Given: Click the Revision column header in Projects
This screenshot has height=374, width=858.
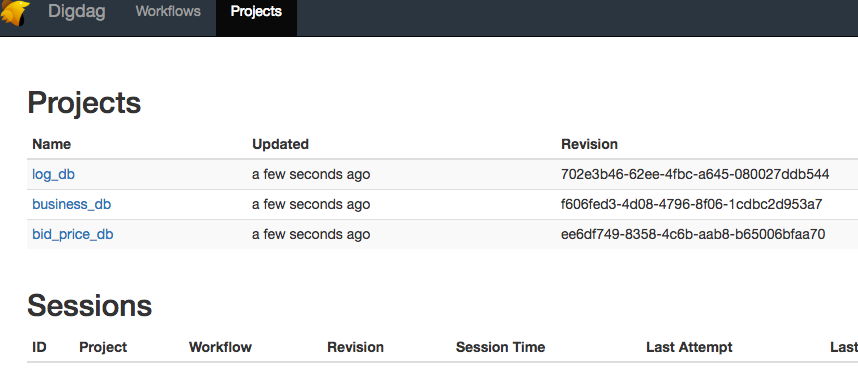Looking at the screenshot, I should coord(589,144).
